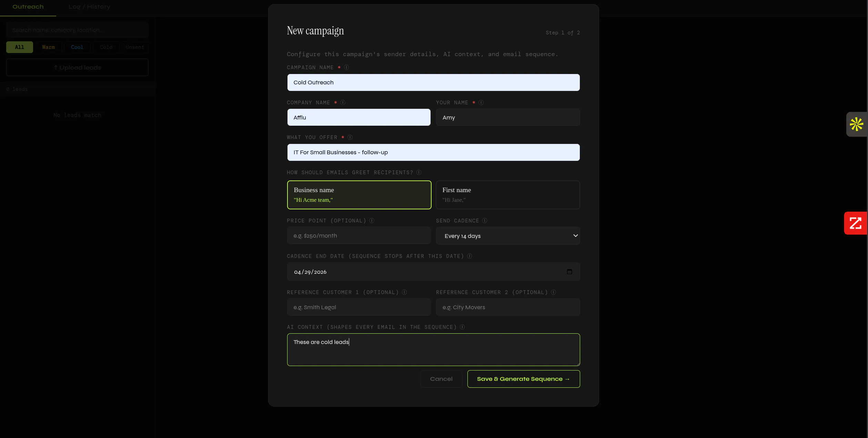
Task: Click Save & Generate Sequence button
Action: pyautogui.click(x=523, y=379)
